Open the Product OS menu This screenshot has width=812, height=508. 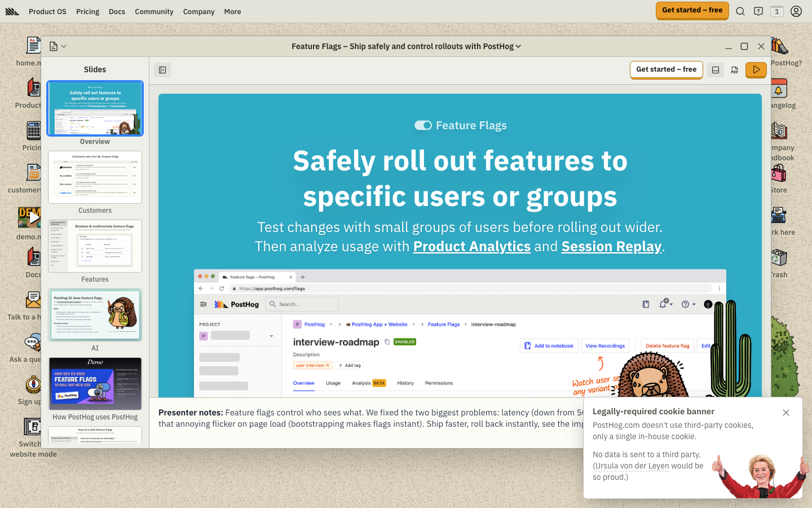47,11
